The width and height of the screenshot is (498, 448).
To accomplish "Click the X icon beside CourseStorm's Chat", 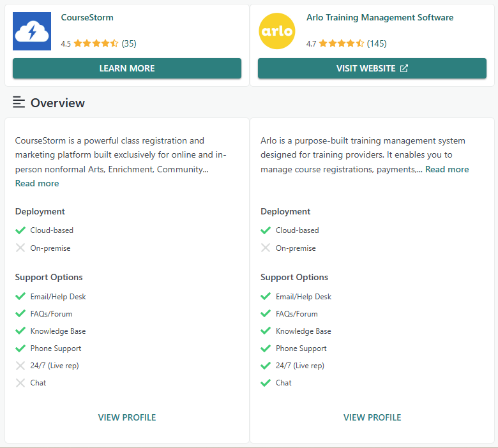I will pyautogui.click(x=20, y=383).
